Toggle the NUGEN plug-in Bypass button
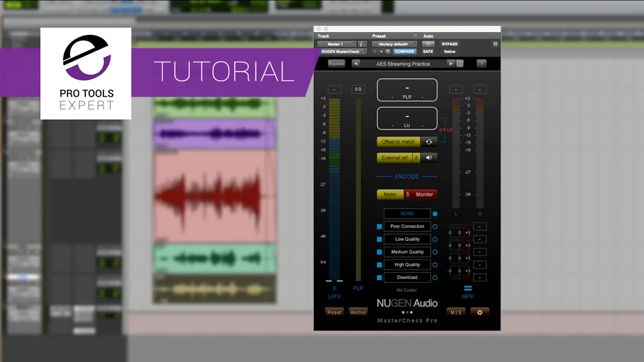This screenshot has width=644, height=362. click(336, 64)
